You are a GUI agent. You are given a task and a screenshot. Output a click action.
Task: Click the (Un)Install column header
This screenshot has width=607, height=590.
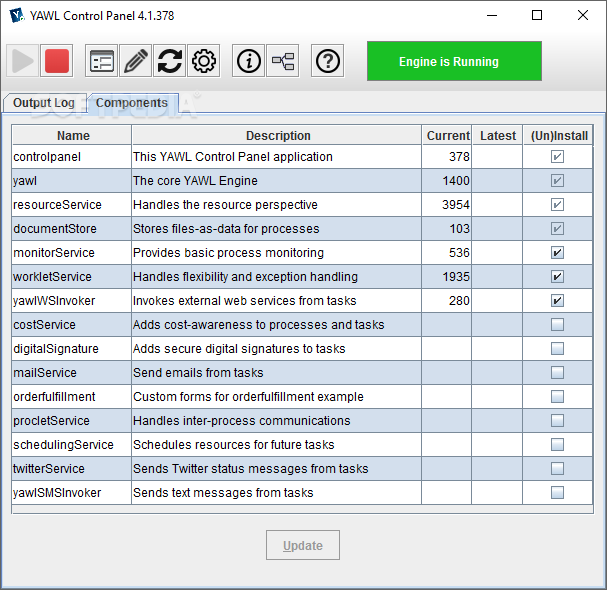[558, 135]
